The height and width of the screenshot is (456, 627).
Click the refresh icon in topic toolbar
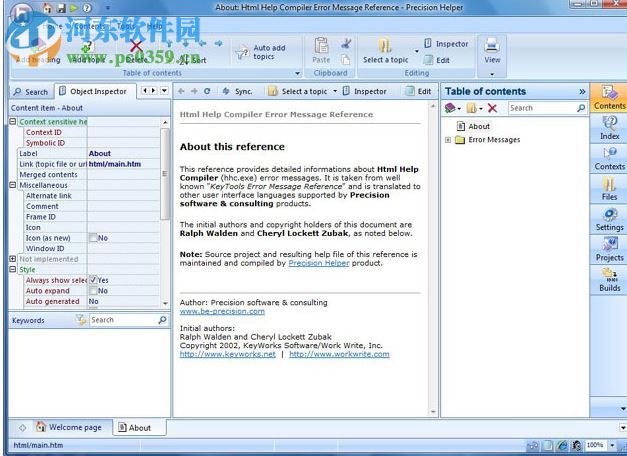207,91
